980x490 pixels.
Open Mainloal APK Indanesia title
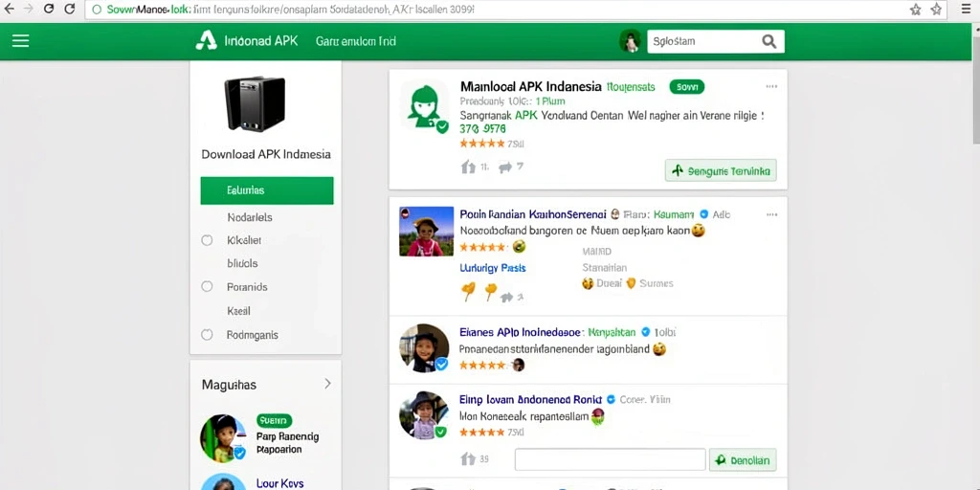(530, 87)
